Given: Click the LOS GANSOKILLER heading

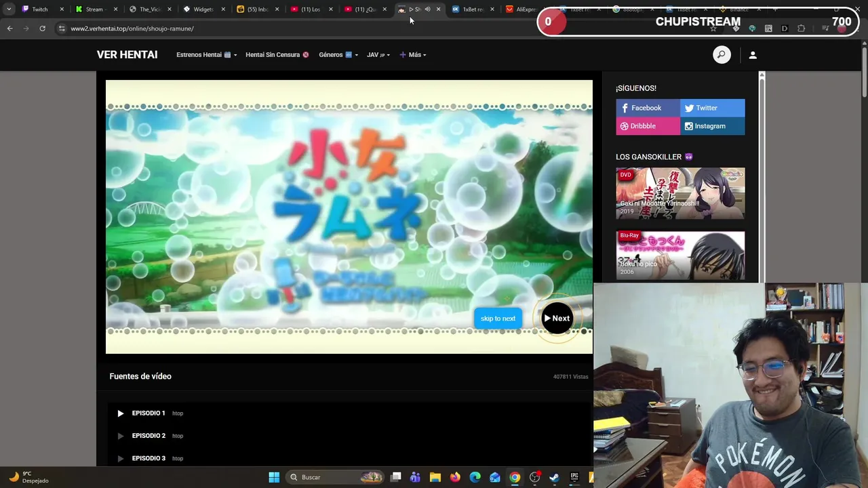Looking at the screenshot, I should pyautogui.click(x=654, y=157).
